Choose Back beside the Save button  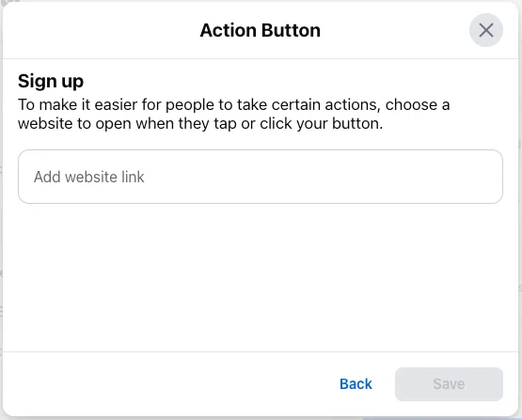(356, 383)
